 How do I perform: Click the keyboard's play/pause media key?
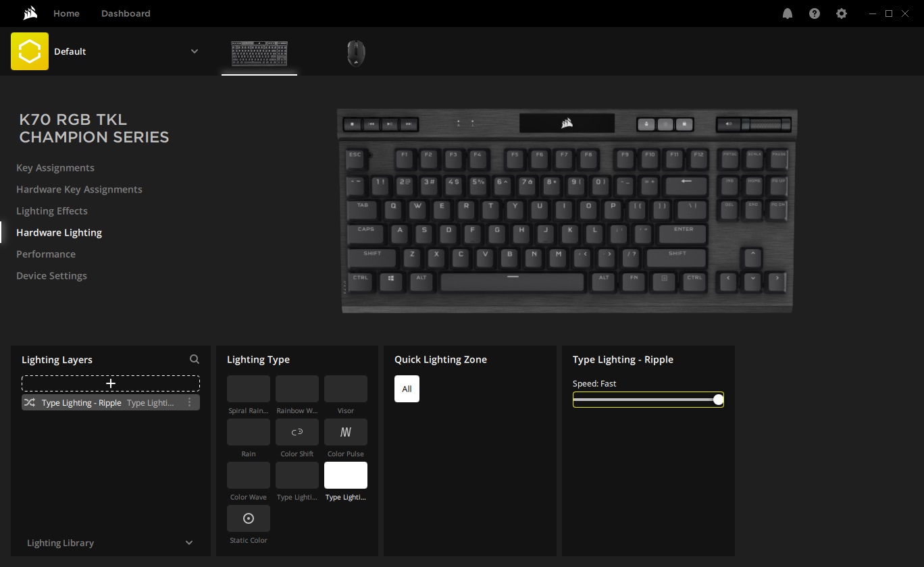390,124
